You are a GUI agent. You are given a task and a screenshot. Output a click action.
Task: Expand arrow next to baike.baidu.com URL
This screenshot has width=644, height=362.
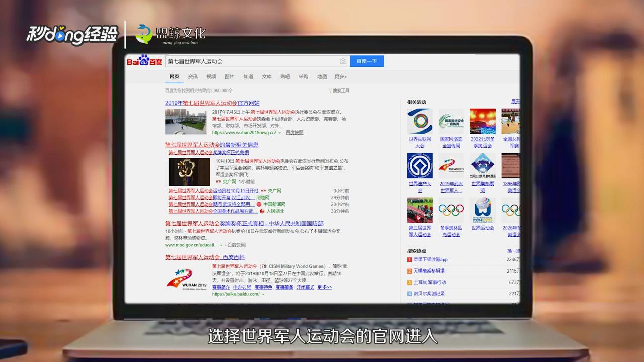(263, 294)
